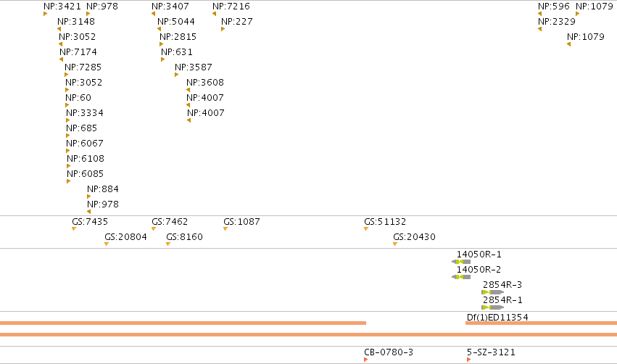Select the 14050R-2 RNAi glyph
The height and width of the screenshot is (364, 617).
pyautogui.click(x=461, y=277)
